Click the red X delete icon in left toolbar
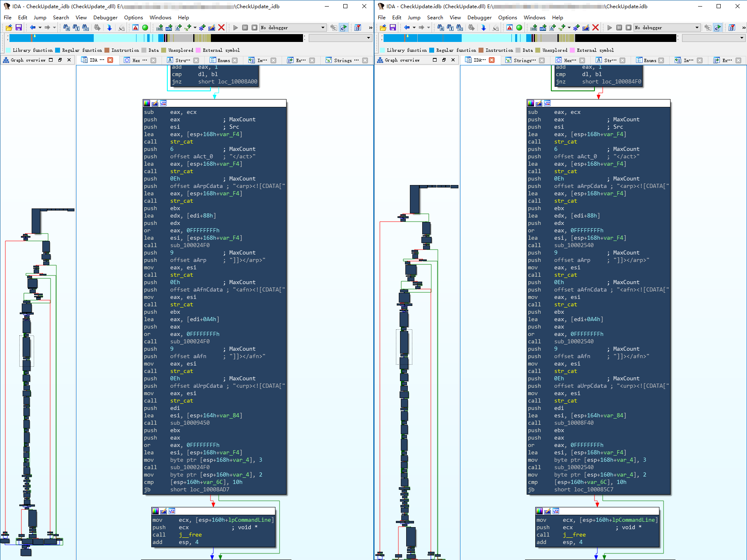 tap(221, 28)
